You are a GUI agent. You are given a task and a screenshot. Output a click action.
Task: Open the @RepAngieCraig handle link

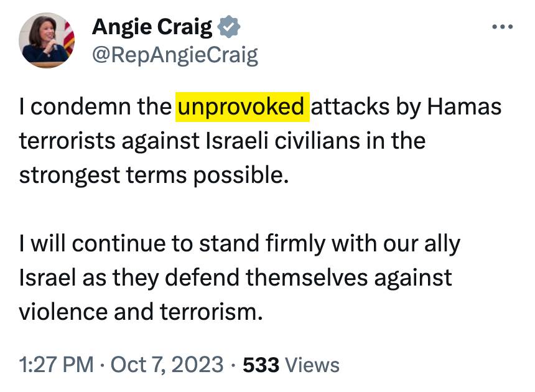pos(175,56)
